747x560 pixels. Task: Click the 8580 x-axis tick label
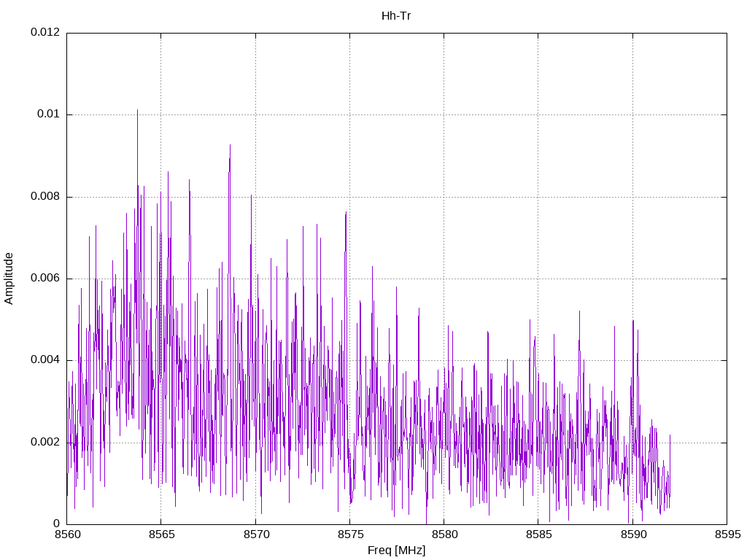tap(444, 534)
